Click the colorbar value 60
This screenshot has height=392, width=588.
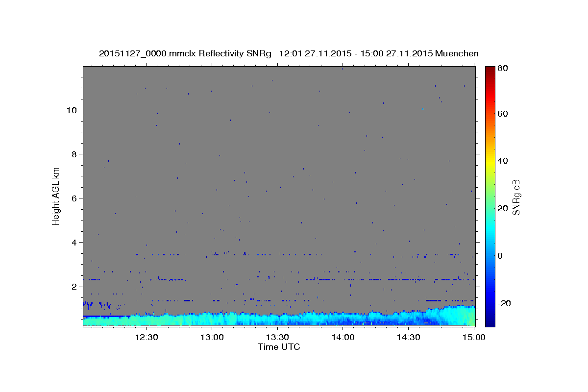pos(503,114)
